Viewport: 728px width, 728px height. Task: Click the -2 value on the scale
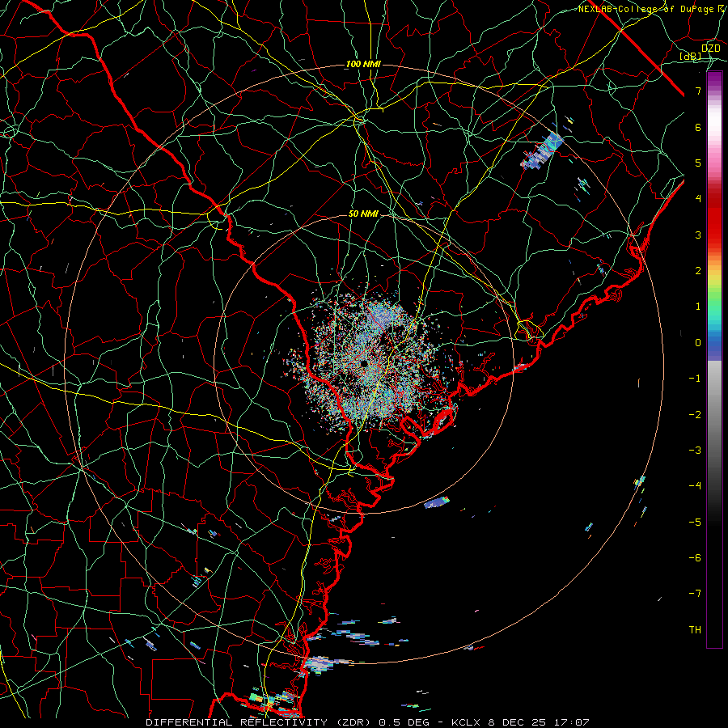tap(695, 415)
